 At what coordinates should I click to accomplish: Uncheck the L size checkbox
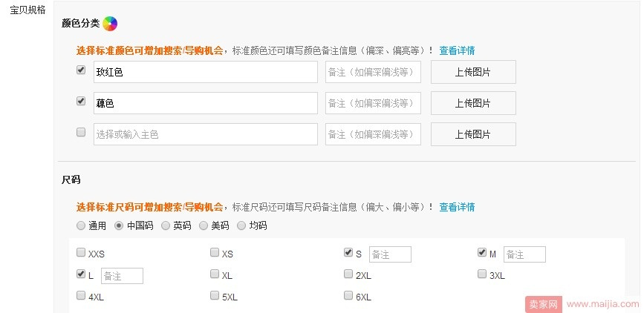81,274
